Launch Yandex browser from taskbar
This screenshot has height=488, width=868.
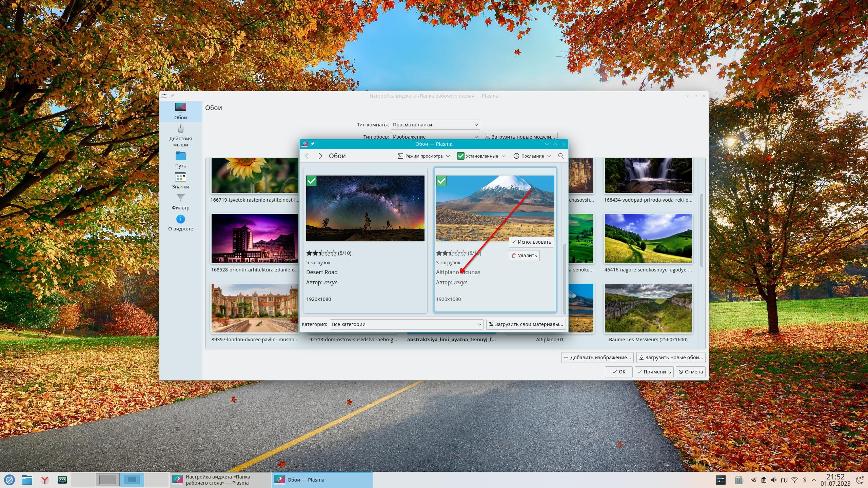tap(44, 480)
